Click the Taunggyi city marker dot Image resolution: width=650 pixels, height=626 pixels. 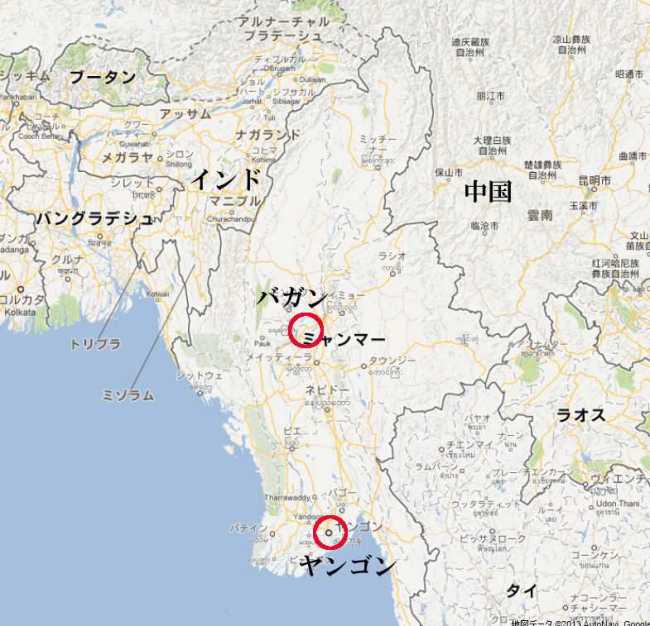[364, 366]
